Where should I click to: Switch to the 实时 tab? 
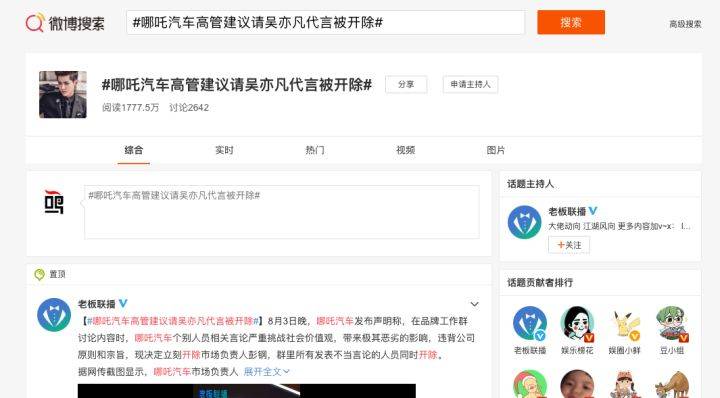point(224,150)
